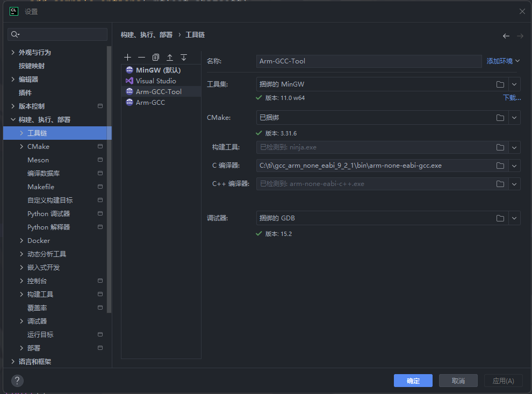This screenshot has width=532, height=394.
Task: Click project-level marker beside 版本控制
Action: (100, 106)
